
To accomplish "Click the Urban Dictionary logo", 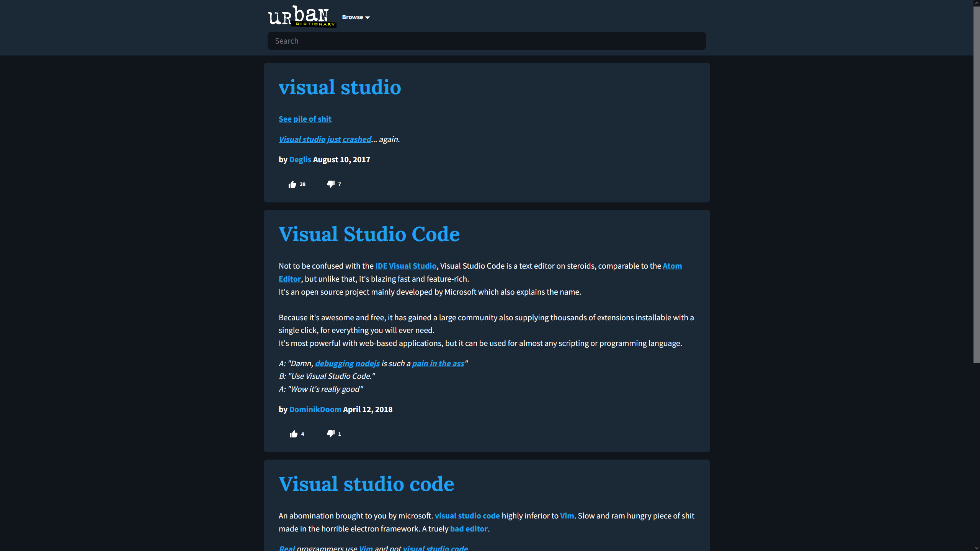I will [x=301, y=17].
